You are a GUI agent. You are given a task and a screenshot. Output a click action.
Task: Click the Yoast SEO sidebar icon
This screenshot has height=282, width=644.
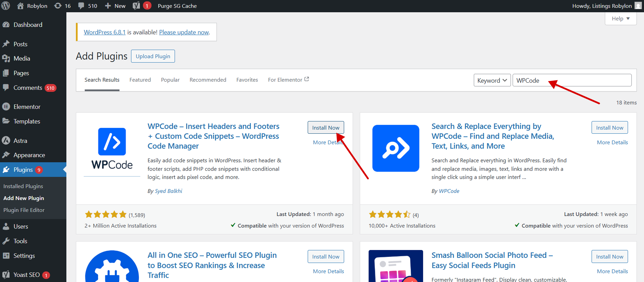(x=6, y=275)
